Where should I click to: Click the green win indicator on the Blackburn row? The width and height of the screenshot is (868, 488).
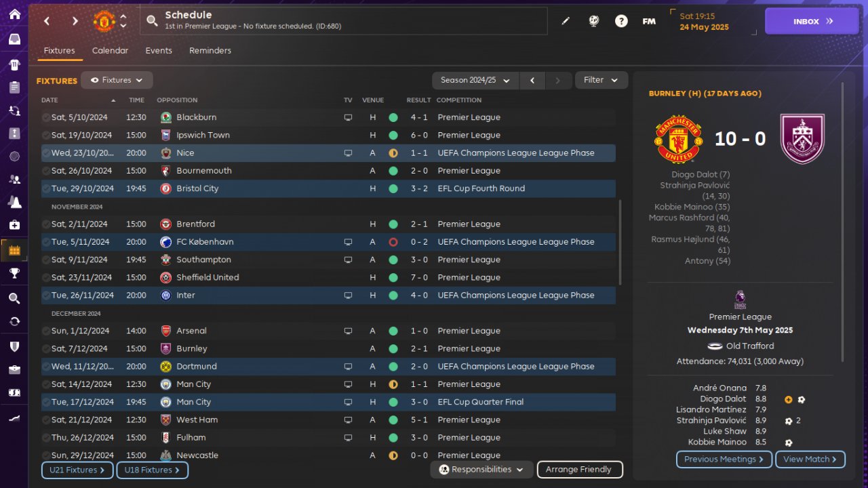[393, 117]
